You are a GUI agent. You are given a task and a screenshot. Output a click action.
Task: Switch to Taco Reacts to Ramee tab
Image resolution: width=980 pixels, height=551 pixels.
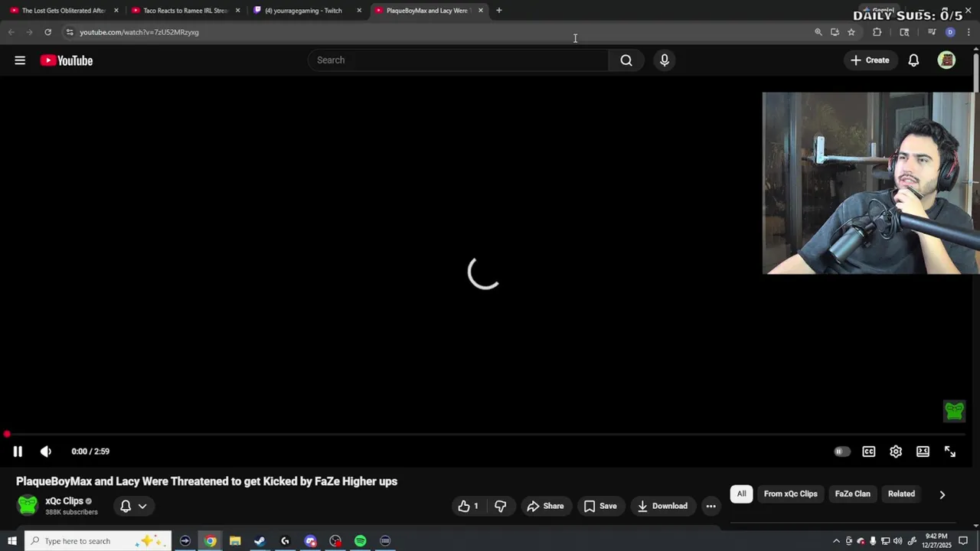(x=186, y=11)
